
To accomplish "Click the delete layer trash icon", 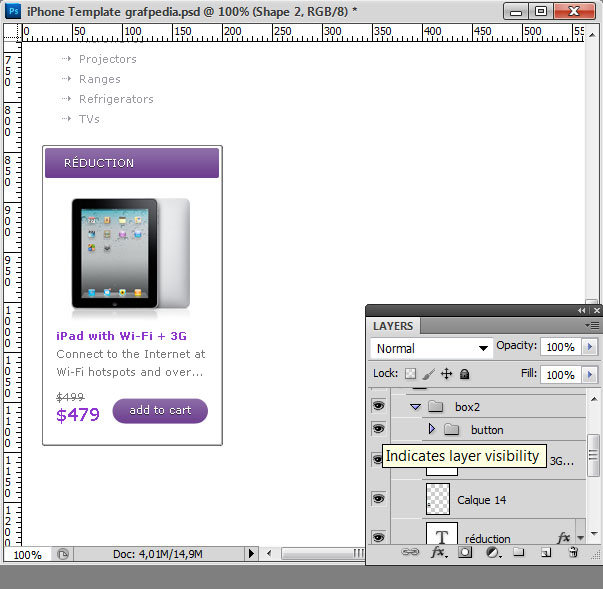I will point(573,552).
